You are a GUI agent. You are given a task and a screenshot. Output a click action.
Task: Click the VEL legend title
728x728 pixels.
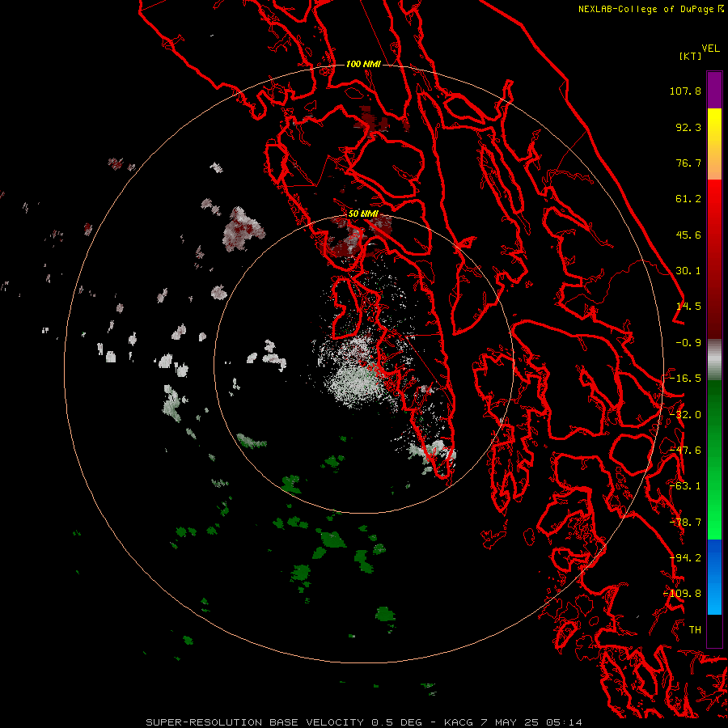pos(711,49)
